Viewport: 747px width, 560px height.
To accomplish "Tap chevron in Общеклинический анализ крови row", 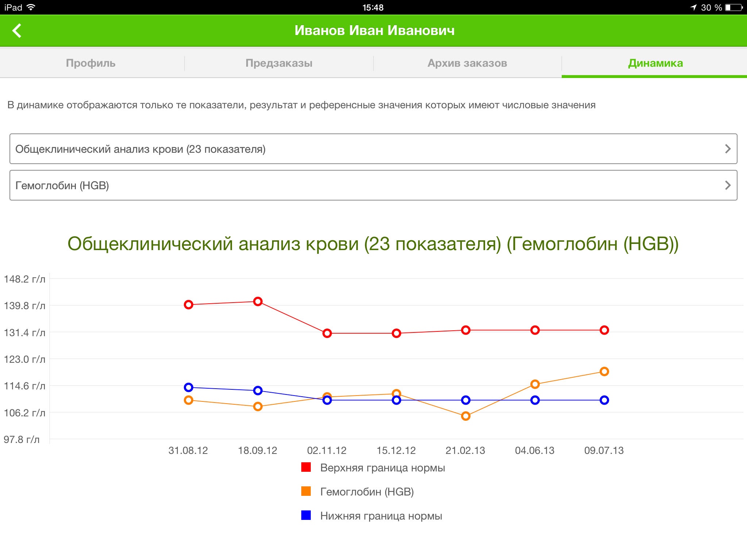I will [728, 149].
